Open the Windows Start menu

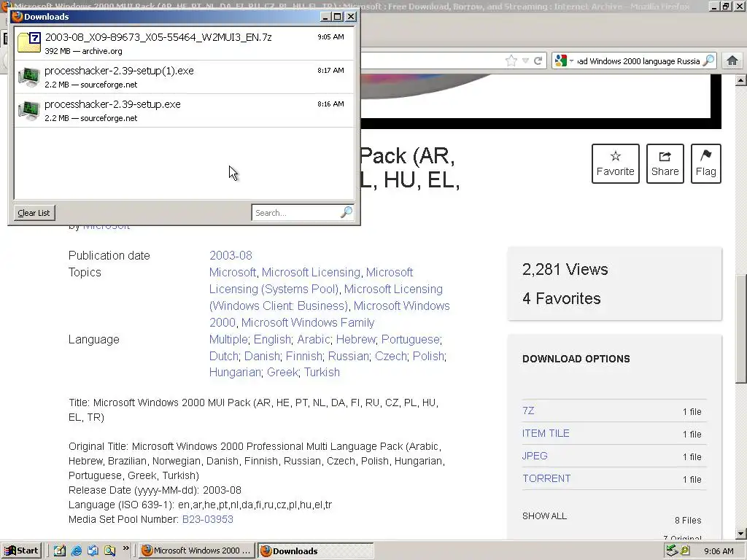pos(21,551)
